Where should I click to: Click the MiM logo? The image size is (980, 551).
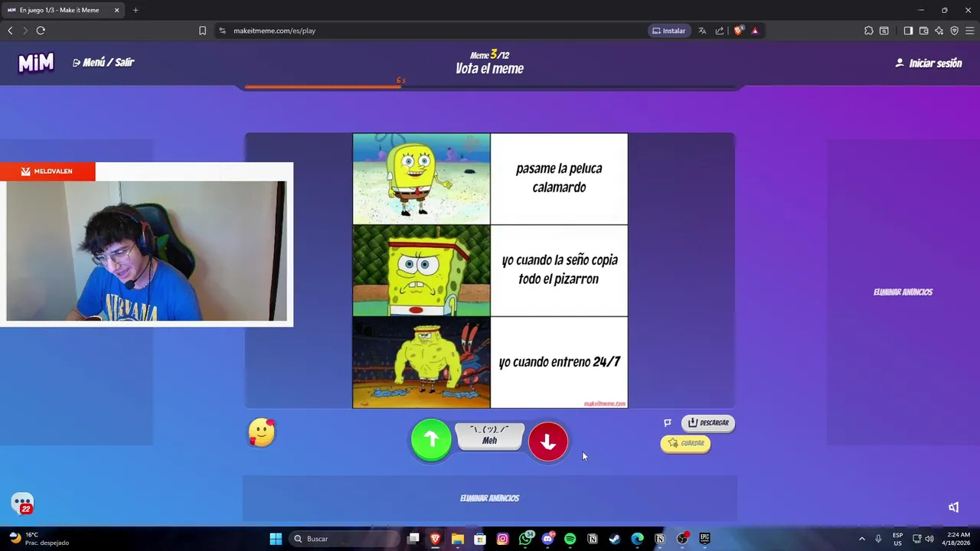(x=36, y=63)
